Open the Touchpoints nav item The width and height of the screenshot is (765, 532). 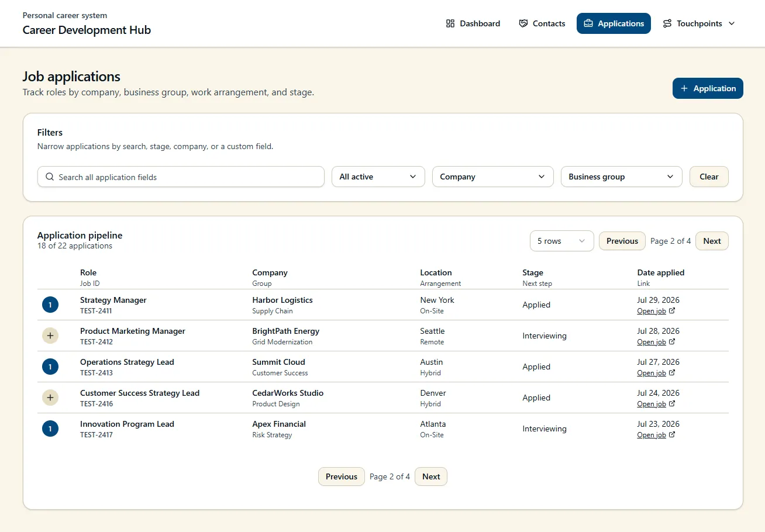[x=699, y=23]
